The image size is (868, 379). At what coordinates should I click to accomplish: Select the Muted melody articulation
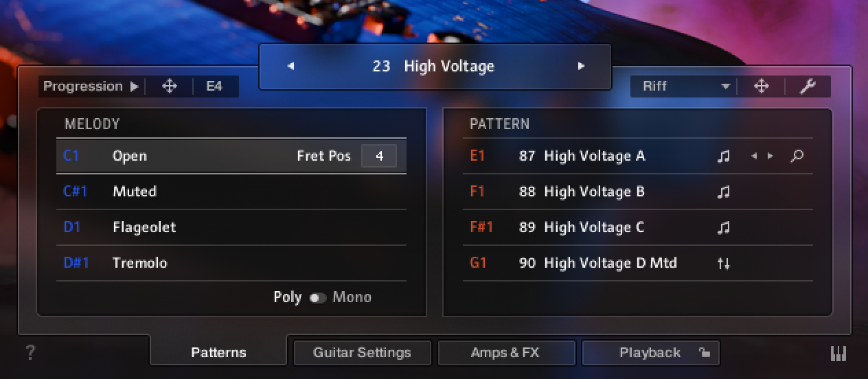231,192
